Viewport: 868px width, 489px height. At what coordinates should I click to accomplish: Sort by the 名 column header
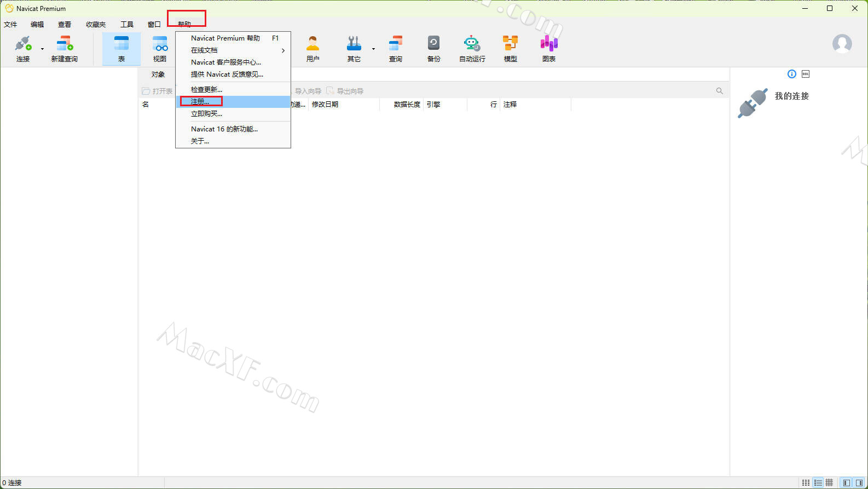[146, 104]
